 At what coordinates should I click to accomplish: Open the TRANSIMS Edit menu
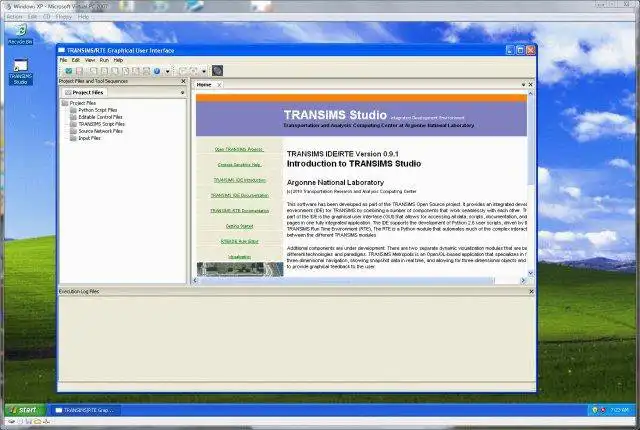click(76, 60)
